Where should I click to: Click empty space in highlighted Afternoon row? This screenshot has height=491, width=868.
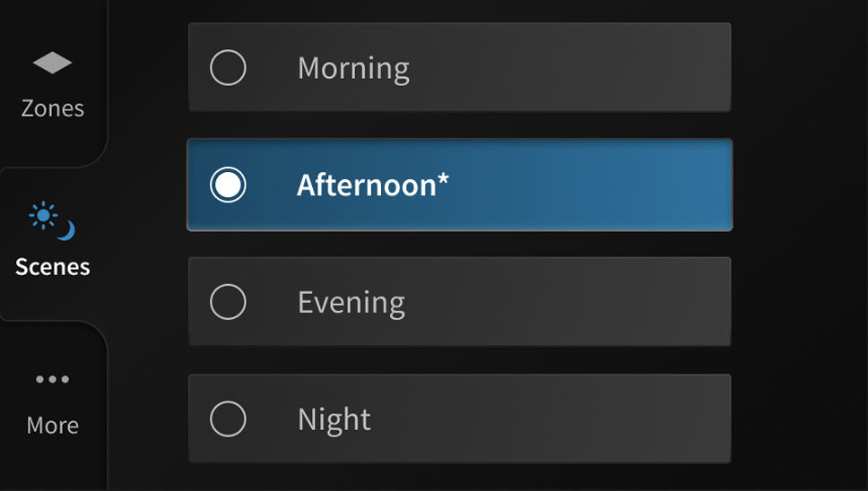[x=592, y=185]
